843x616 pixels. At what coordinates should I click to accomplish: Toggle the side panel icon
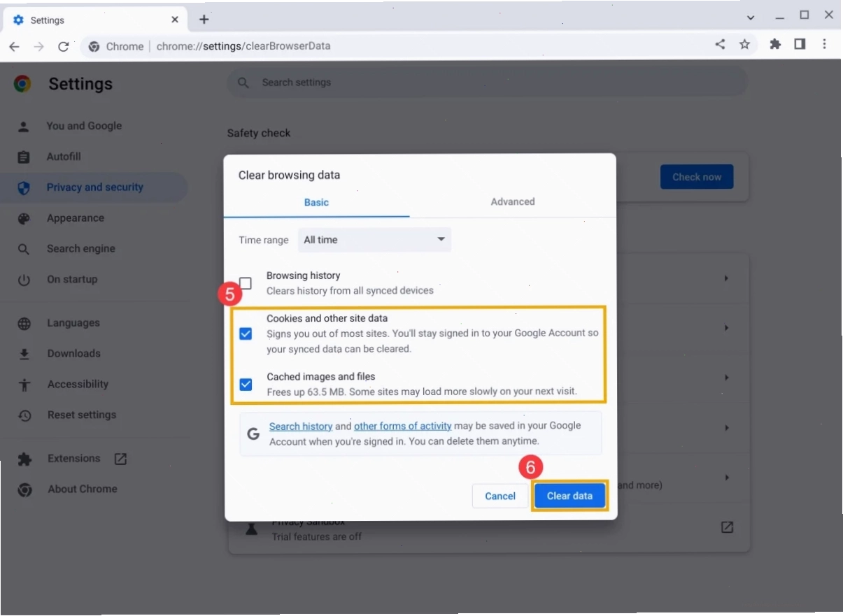[x=799, y=44]
